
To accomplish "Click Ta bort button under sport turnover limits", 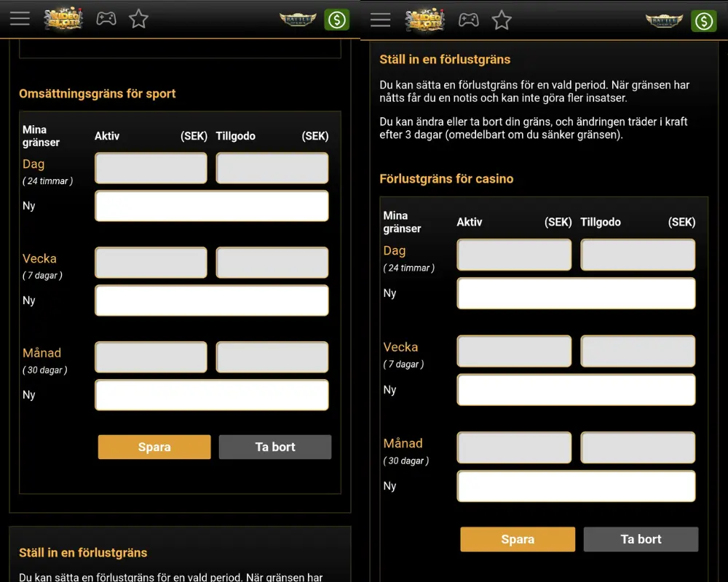I will tap(275, 447).
